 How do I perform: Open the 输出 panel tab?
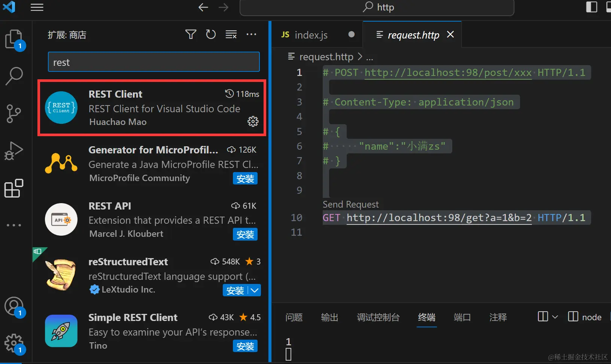point(329,317)
